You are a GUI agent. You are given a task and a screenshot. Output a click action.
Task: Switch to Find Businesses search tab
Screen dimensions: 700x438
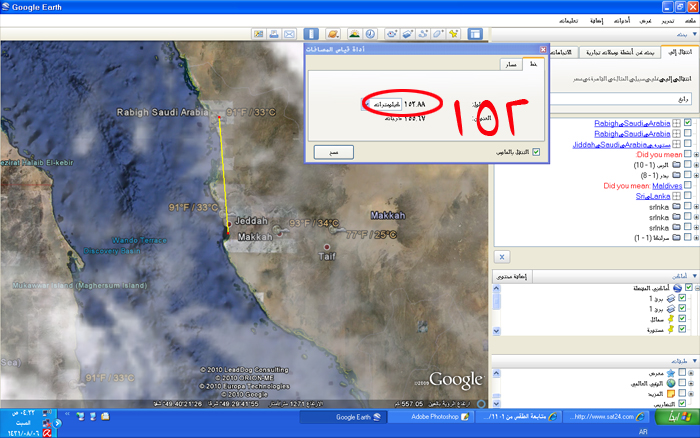point(620,53)
